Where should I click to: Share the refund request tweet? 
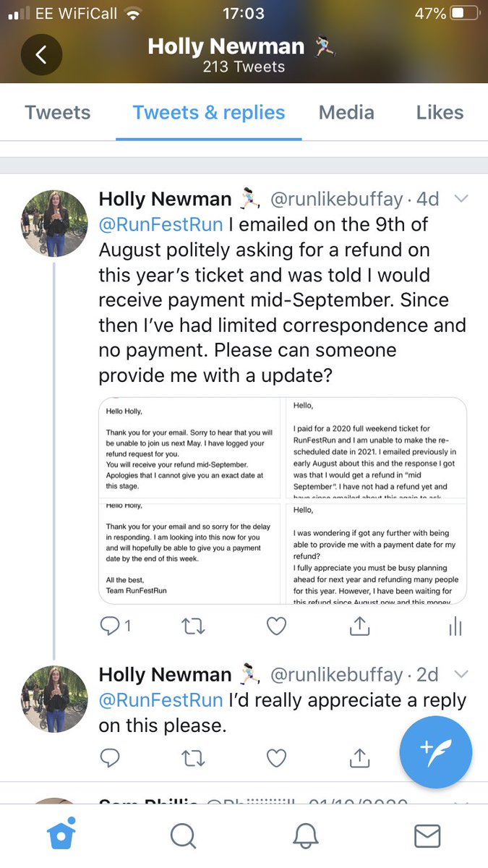coord(359,626)
